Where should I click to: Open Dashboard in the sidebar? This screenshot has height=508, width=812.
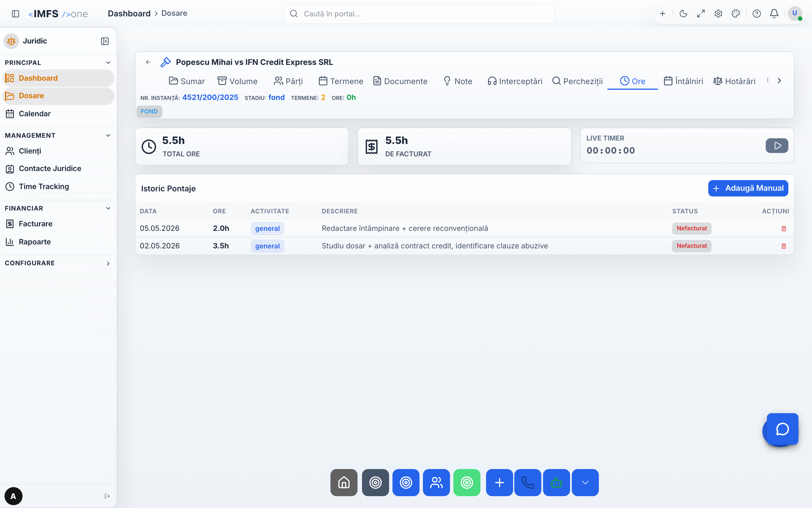pos(58,78)
